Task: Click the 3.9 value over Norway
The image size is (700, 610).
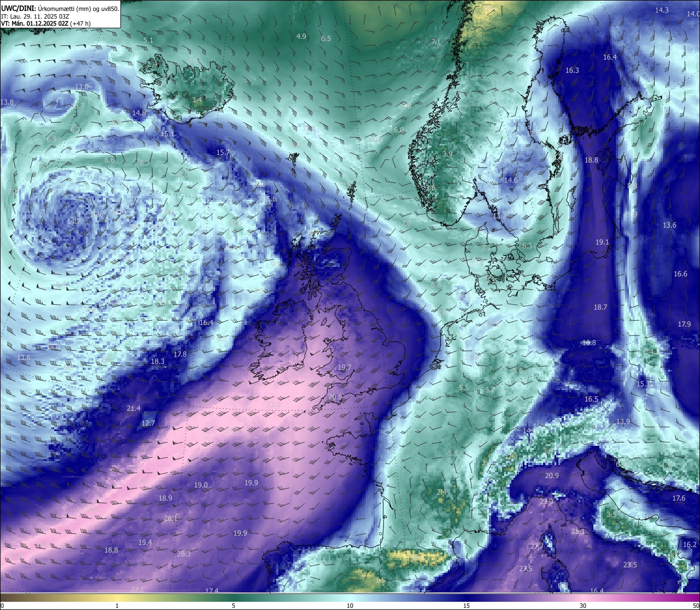Action: tap(447, 154)
